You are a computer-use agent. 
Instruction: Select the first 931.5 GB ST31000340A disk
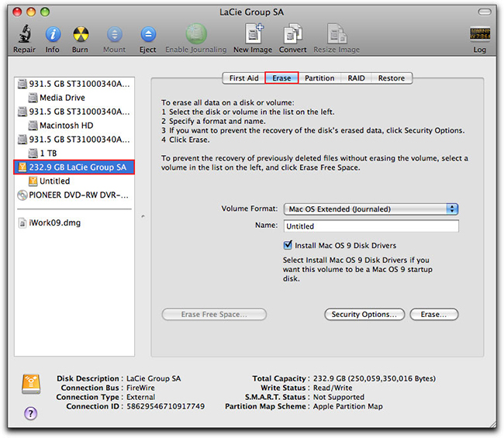click(74, 84)
